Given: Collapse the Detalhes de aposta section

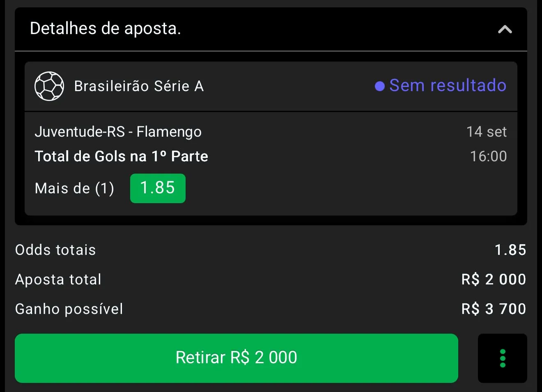Looking at the screenshot, I should click(505, 29).
